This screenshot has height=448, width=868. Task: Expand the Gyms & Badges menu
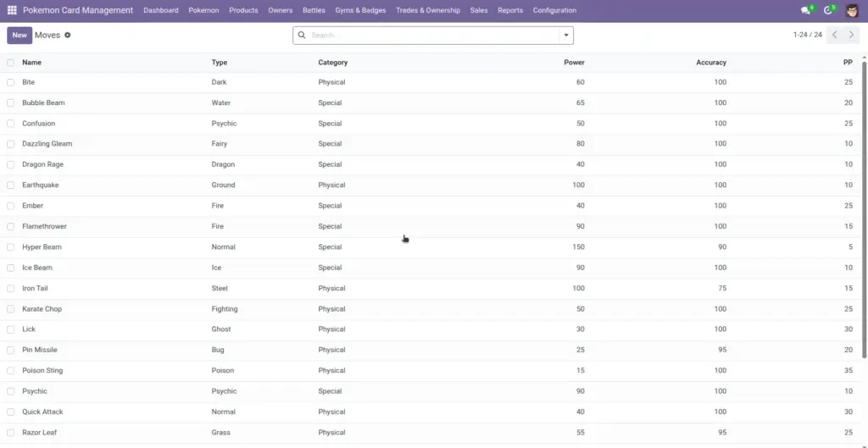pos(360,10)
